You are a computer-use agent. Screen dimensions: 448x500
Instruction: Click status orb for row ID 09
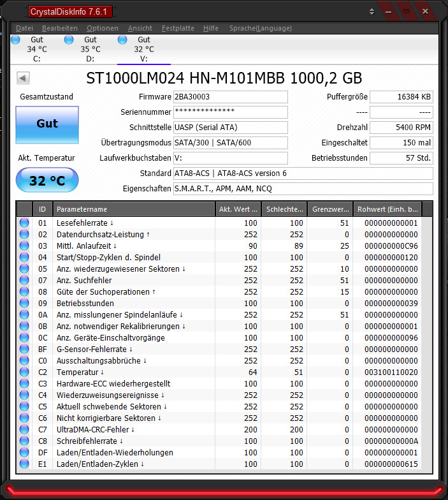tap(24, 303)
